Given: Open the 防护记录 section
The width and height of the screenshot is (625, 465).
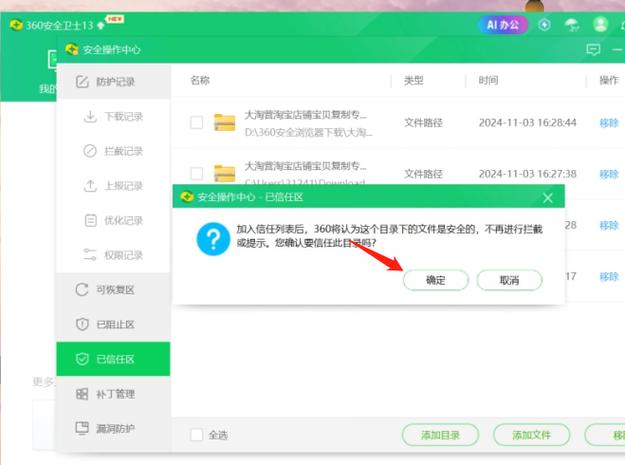Looking at the screenshot, I should pos(114,82).
